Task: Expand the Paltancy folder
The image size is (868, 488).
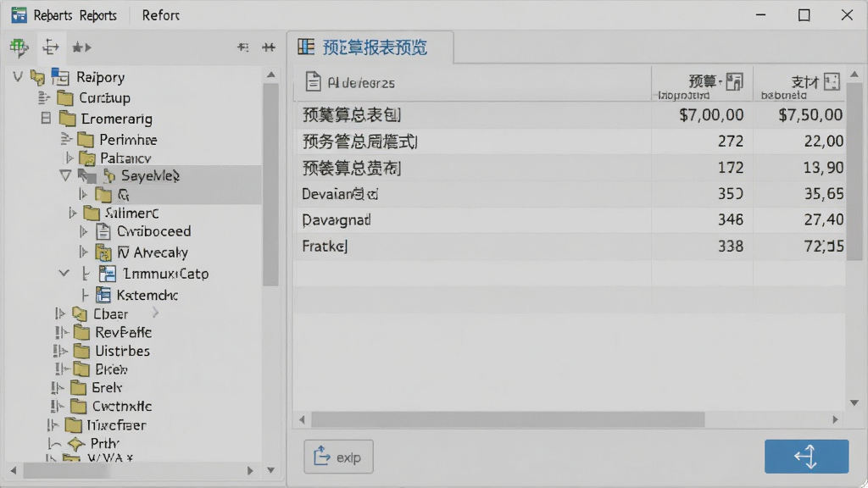Action: [70, 158]
